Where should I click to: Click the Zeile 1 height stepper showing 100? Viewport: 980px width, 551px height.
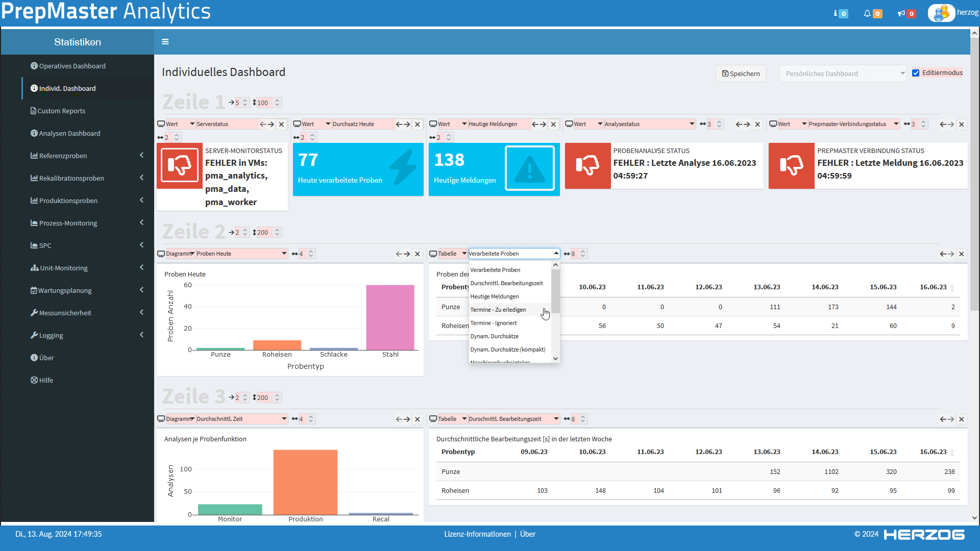pyautogui.click(x=269, y=103)
